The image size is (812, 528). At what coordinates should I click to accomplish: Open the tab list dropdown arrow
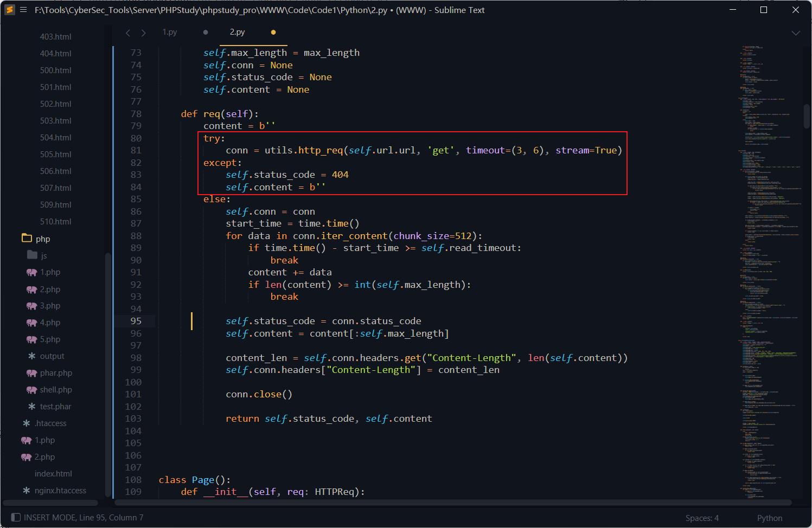[795, 33]
